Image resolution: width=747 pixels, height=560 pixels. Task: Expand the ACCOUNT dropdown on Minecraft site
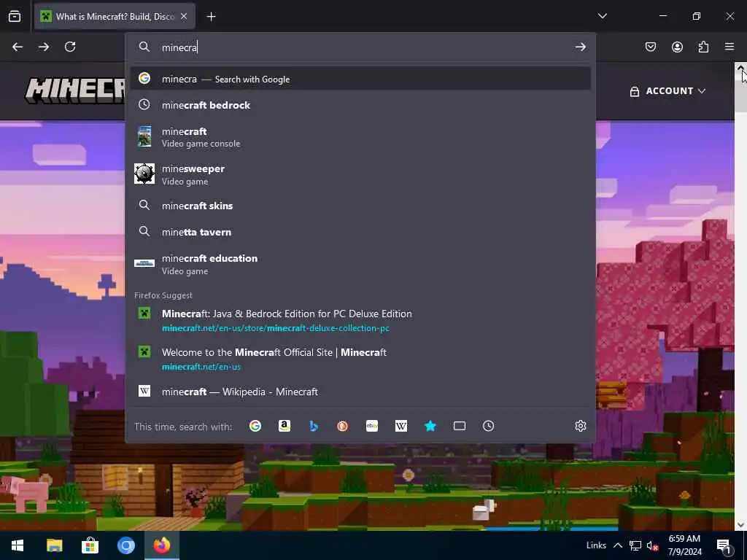[668, 91]
